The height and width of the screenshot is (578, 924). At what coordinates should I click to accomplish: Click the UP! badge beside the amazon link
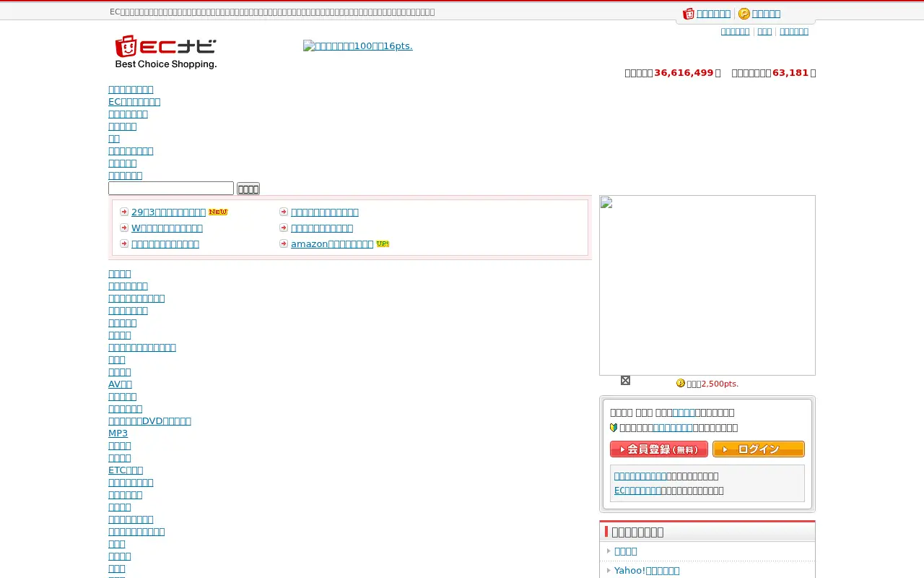[x=383, y=243]
